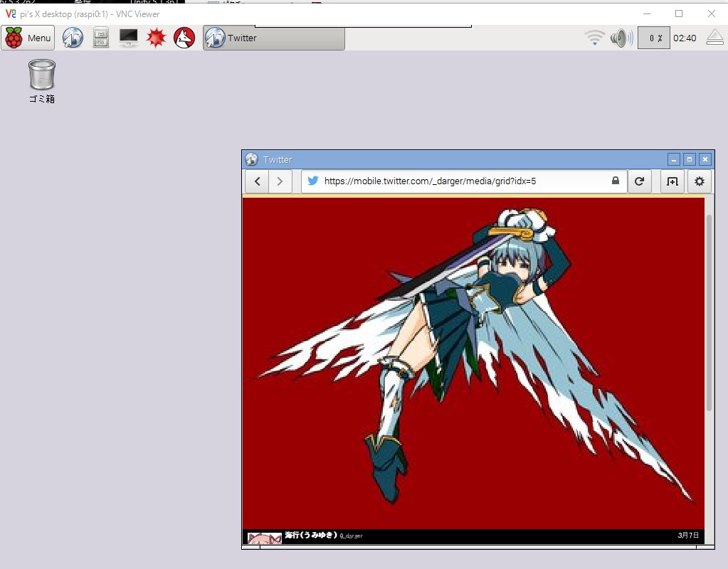Screen dimensions: 728x569
Task: Click the CPU usage 0 % monitor
Action: point(654,38)
